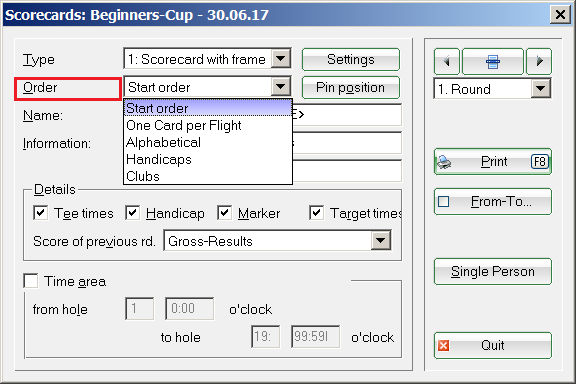576x384 pixels.
Task: Click the previous round left arrow icon
Action: coord(447,61)
